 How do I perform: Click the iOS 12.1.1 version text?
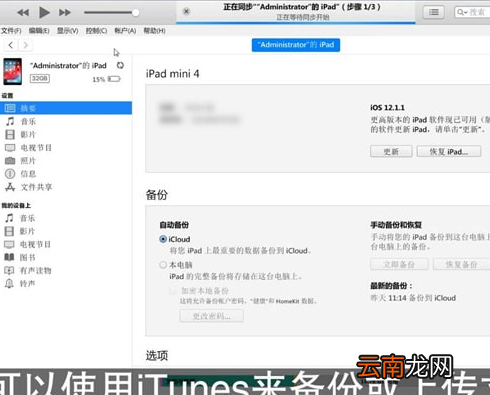pyautogui.click(x=387, y=108)
